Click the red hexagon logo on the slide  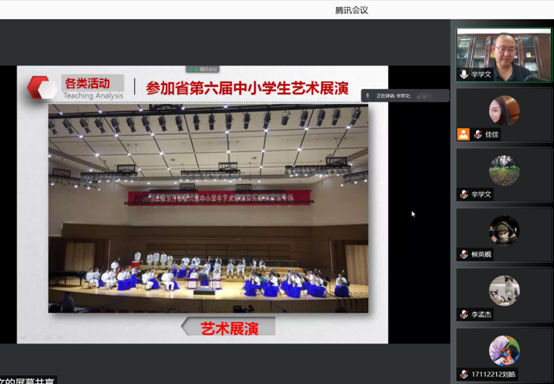(42, 87)
